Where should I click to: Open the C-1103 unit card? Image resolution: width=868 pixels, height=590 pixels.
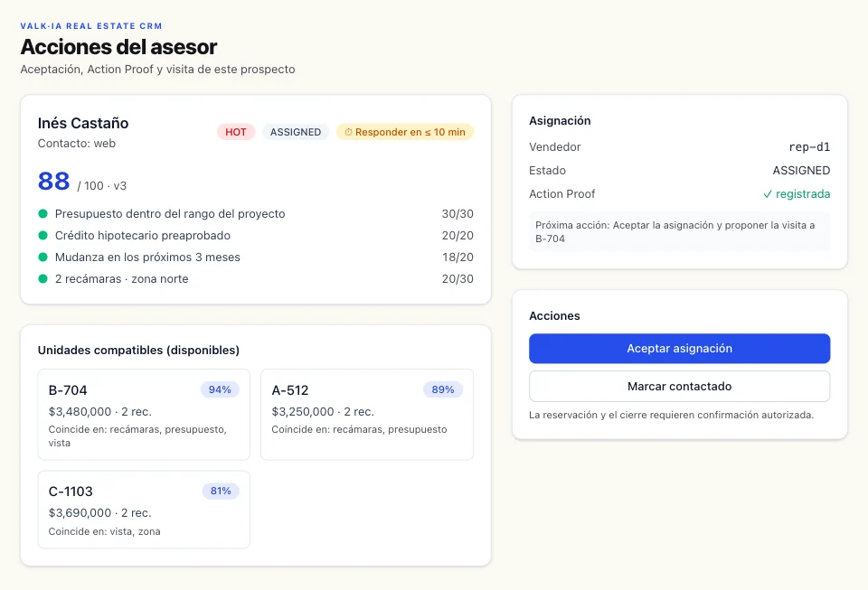pyautogui.click(x=144, y=510)
